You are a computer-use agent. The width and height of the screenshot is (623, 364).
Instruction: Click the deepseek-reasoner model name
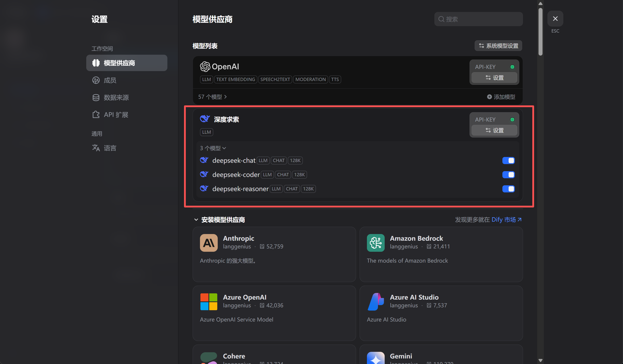tap(240, 189)
